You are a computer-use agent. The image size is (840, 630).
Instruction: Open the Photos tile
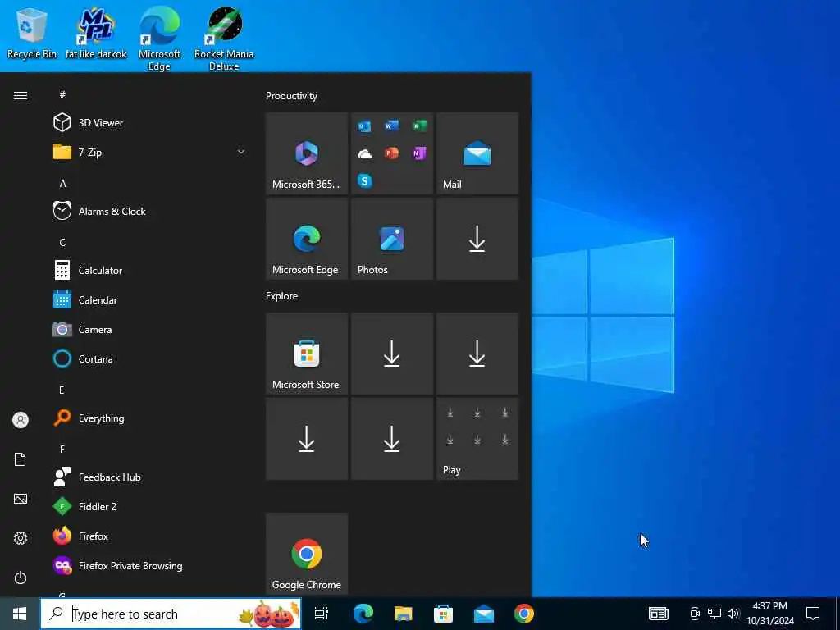coord(392,239)
